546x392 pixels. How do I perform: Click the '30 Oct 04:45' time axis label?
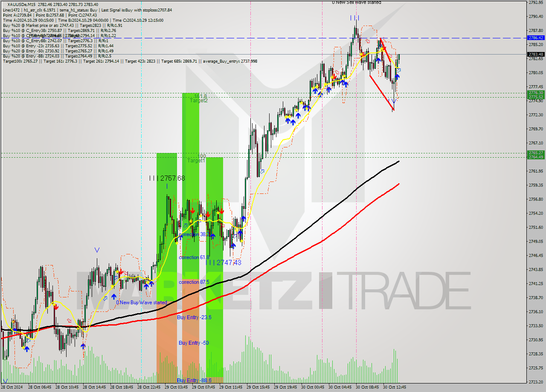[340, 387]
